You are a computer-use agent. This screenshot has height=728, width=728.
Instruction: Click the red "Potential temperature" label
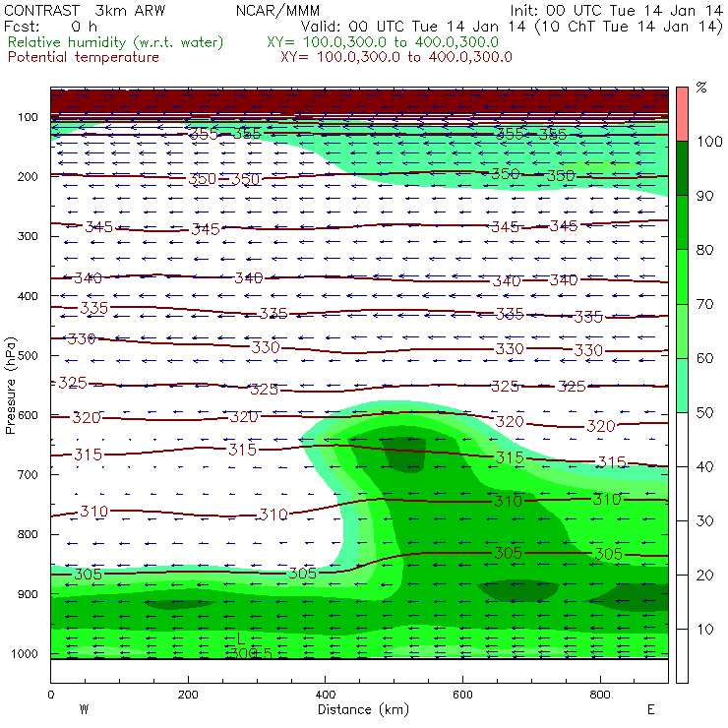84,57
